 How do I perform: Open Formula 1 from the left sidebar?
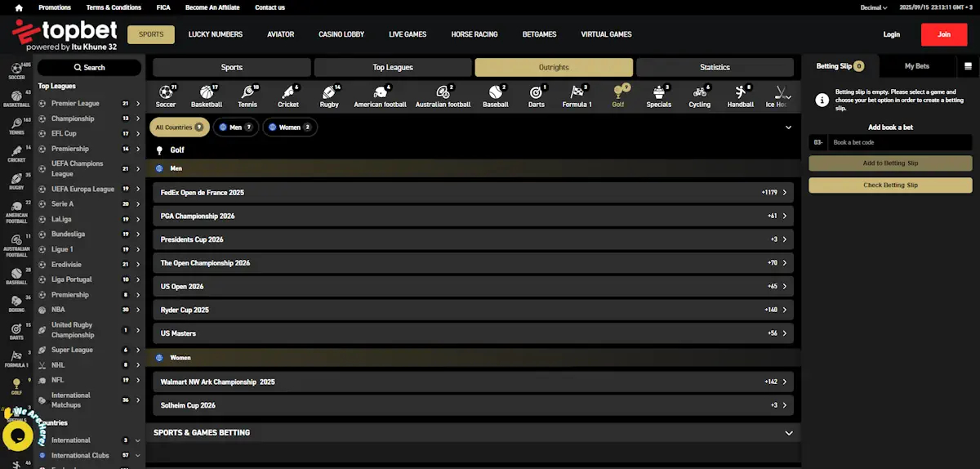click(16, 360)
